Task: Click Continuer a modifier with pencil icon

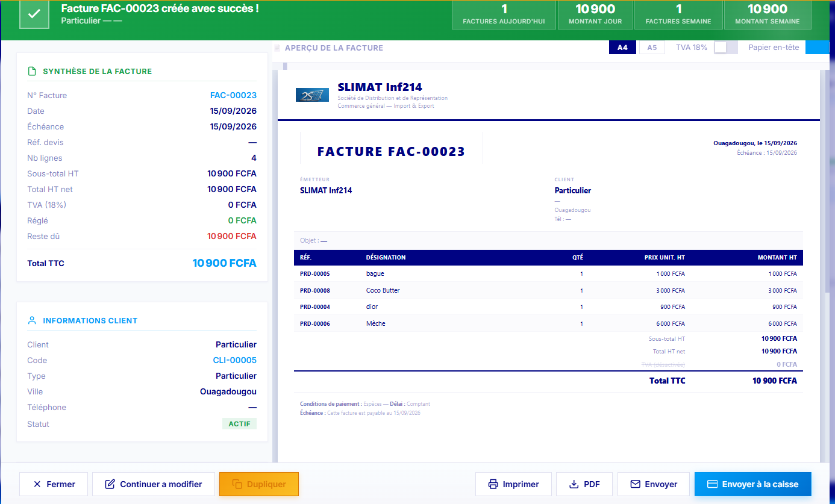Action: (x=154, y=484)
